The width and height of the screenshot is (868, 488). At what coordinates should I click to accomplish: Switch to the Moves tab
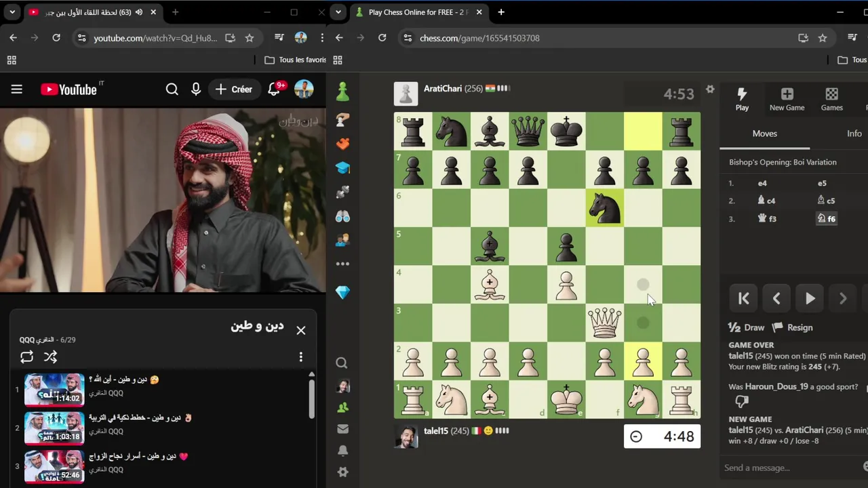tap(764, 134)
